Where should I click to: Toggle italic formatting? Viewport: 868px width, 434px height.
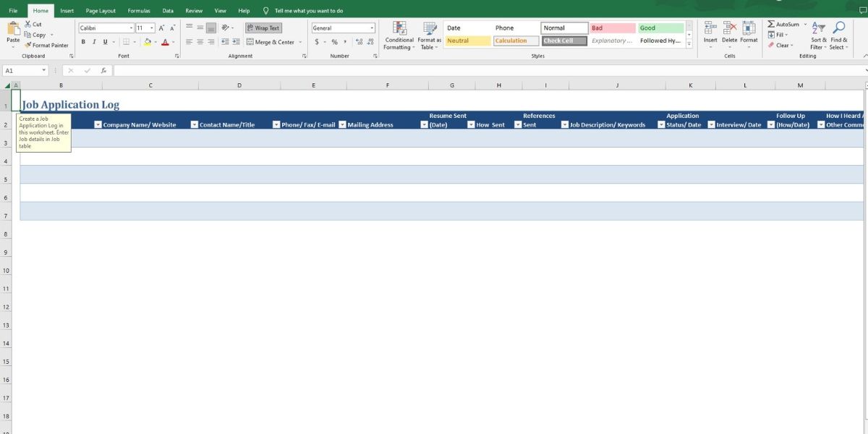tap(94, 42)
